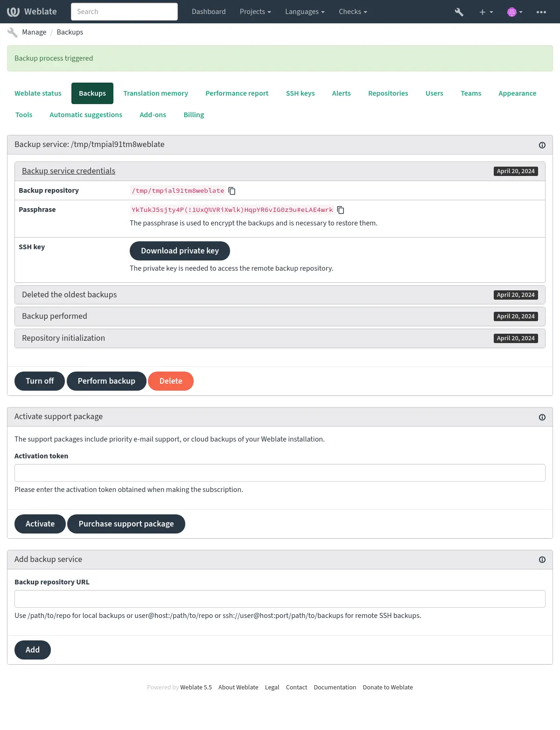Click the Download private key button

click(x=180, y=251)
